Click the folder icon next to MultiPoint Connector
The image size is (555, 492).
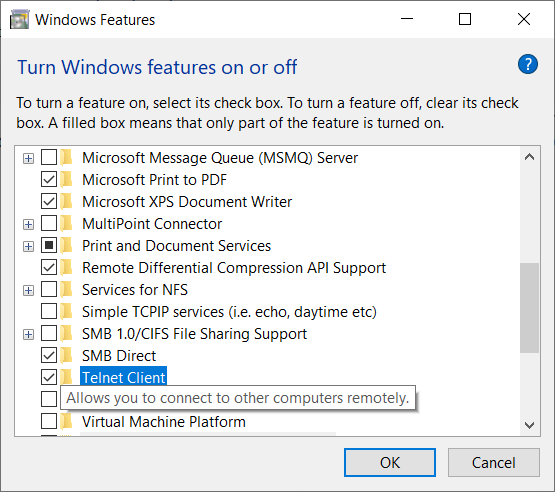[66, 223]
